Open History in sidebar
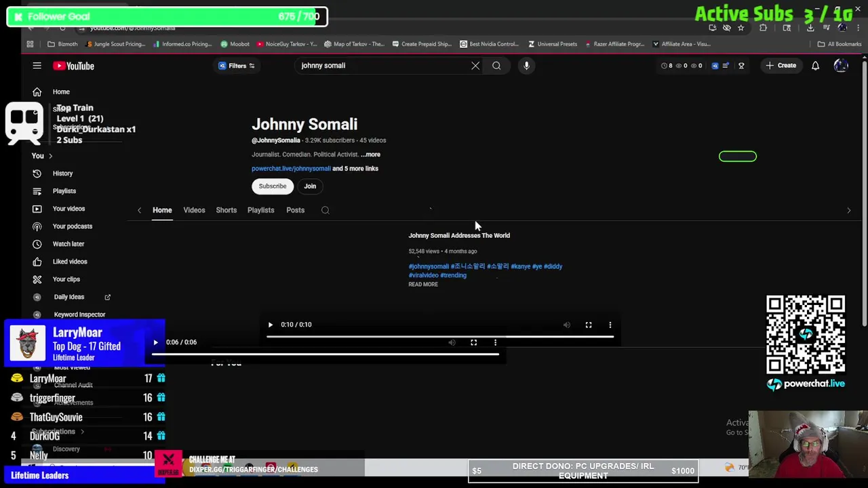Viewport: 868px width, 488px height. coord(62,174)
